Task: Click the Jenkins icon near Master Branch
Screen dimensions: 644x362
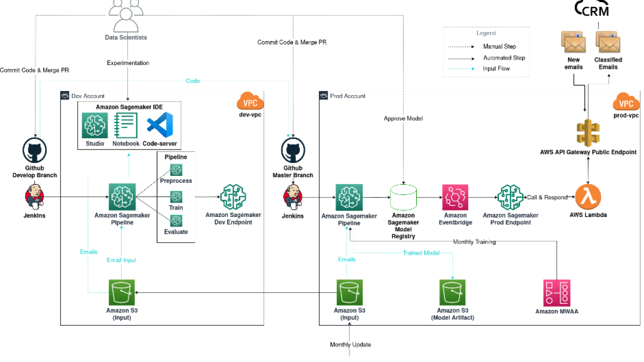Action: [292, 197]
